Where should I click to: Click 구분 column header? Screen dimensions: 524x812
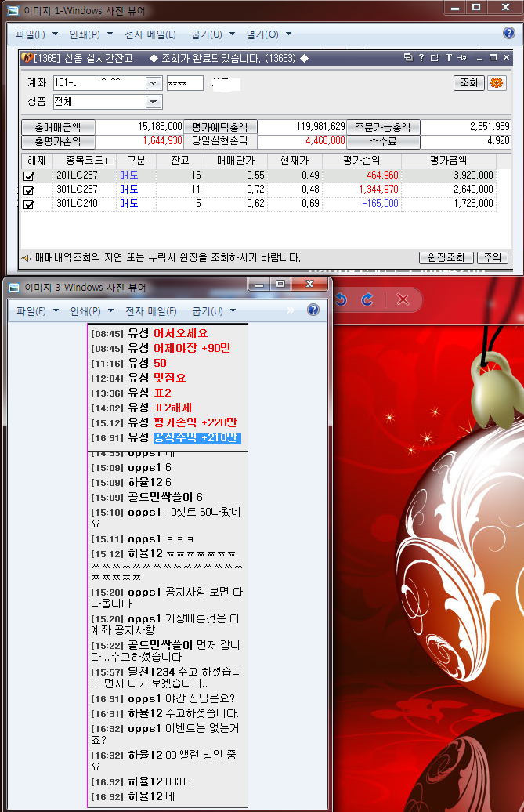[136, 161]
